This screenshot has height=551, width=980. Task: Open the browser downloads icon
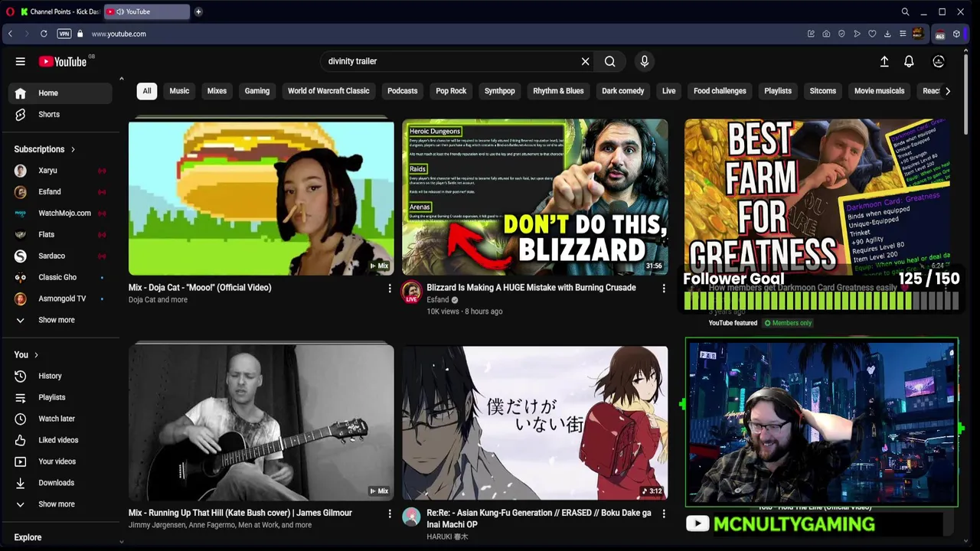point(887,34)
